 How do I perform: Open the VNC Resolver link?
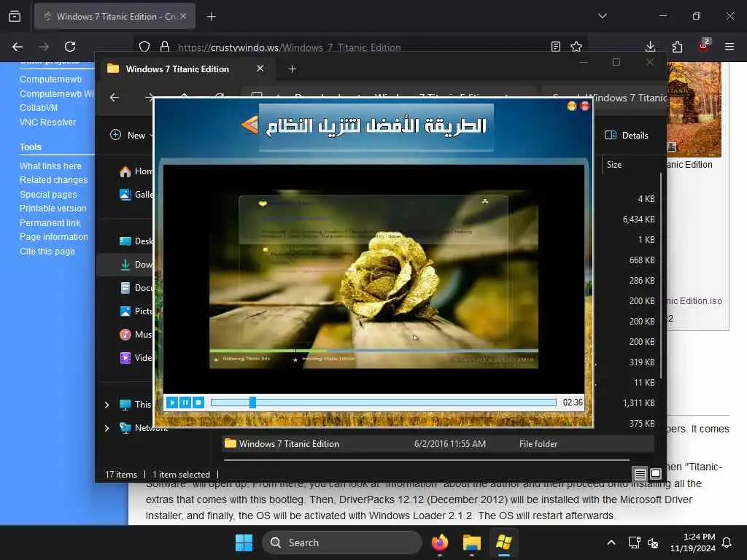47,122
